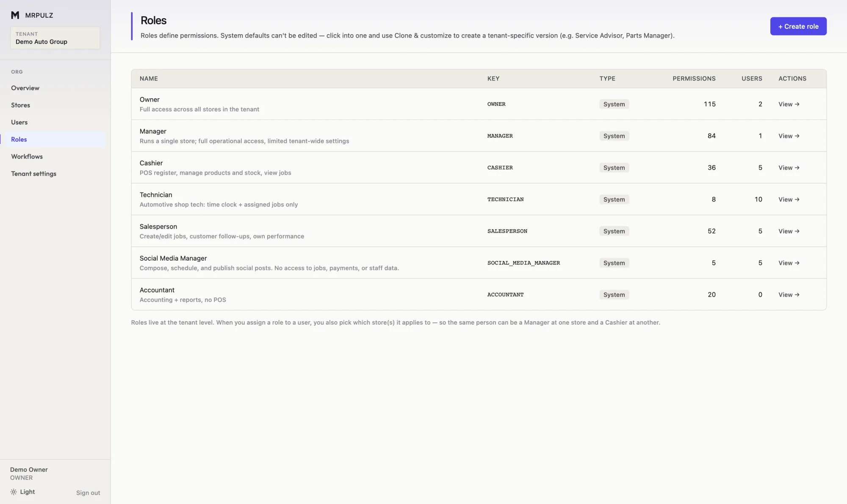Image resolution: width=847 pixels, height=504 pixels.
Task: Open Tenant settings
Action: [33, 174]
